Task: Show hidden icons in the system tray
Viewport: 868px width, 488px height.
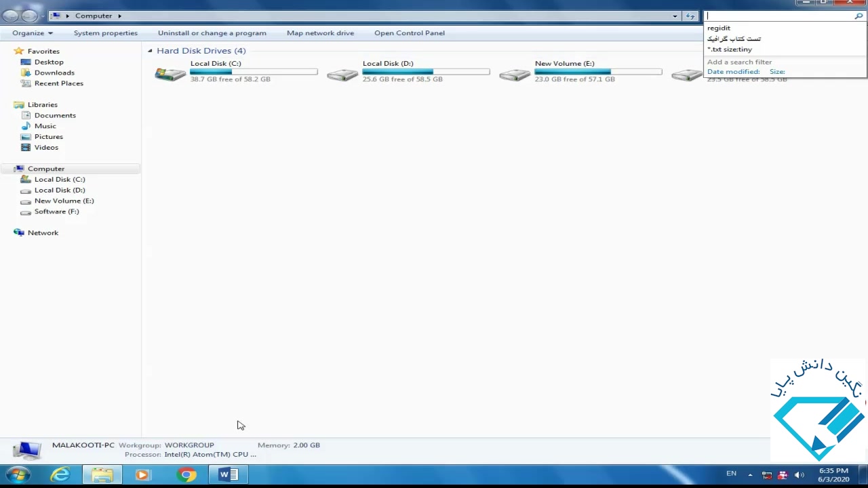Action: tap(750, 474)
